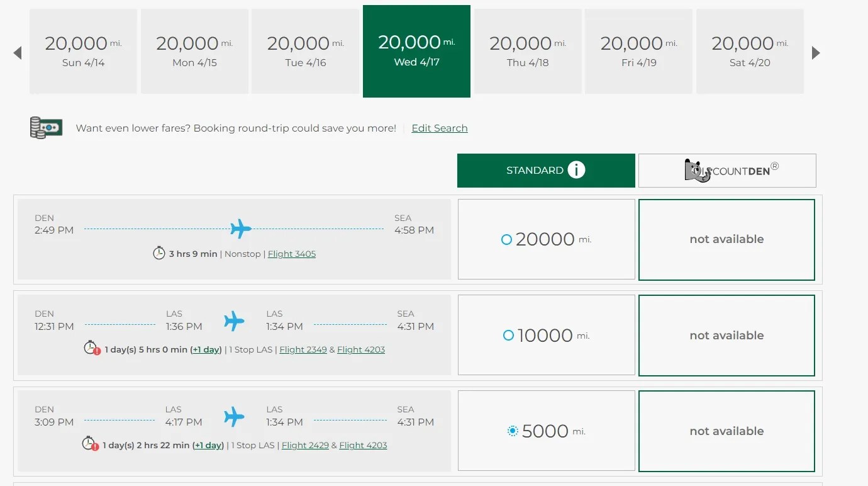Click the blue airplane icon on the nonstop flight
This screenshot has height=486, width=868.
(240, 230)
